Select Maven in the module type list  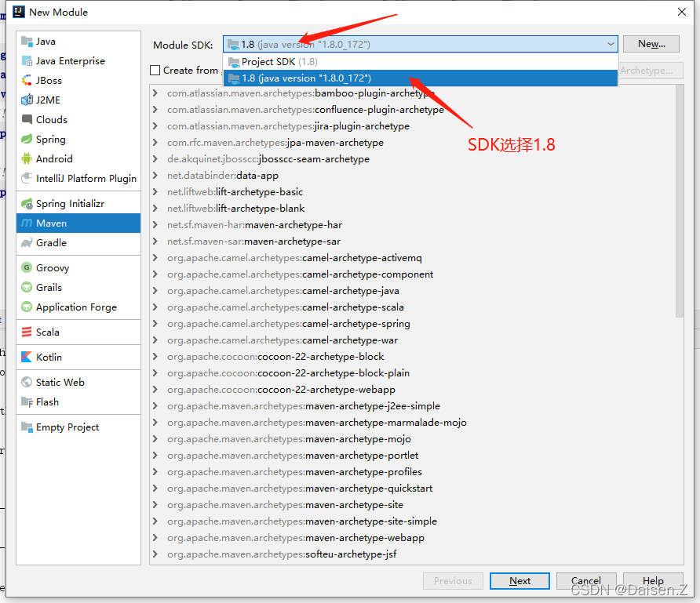[78, 223]
